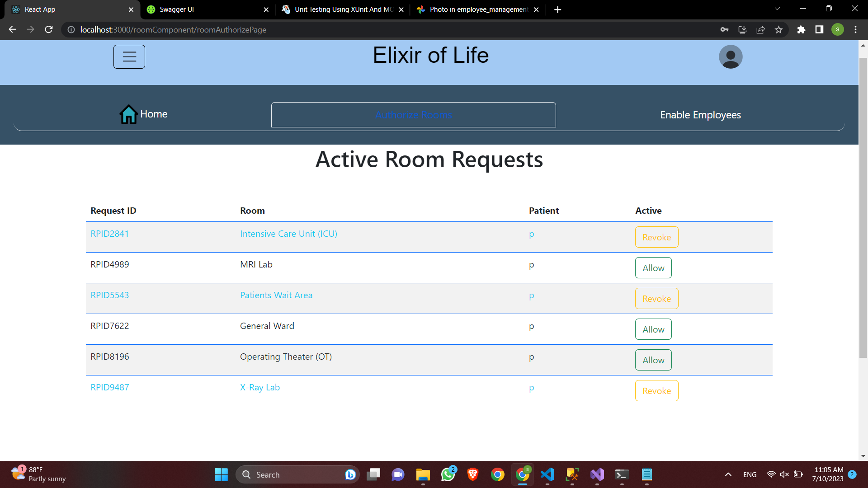This screenshot has width=868, height=488.
Task: Open the ENG language selector
Action: (x=750, y=474)
